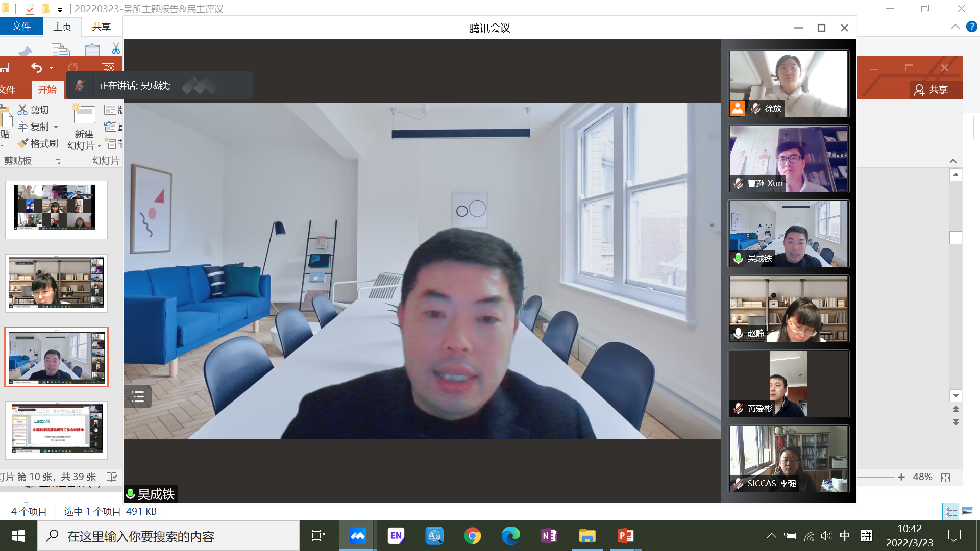Click the Undo arrow in PowerPoint toolbar
The image size is (980, 551).
pyautogui.click(x=36, y=68)
